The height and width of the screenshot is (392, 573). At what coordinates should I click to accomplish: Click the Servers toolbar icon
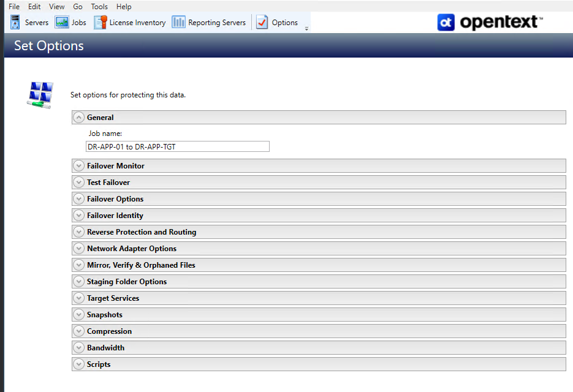pos(15,23)
